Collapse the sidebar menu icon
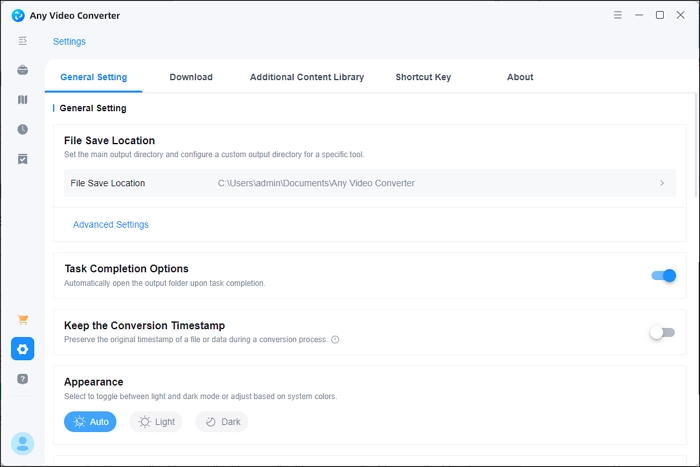 (x=22, y=41)
